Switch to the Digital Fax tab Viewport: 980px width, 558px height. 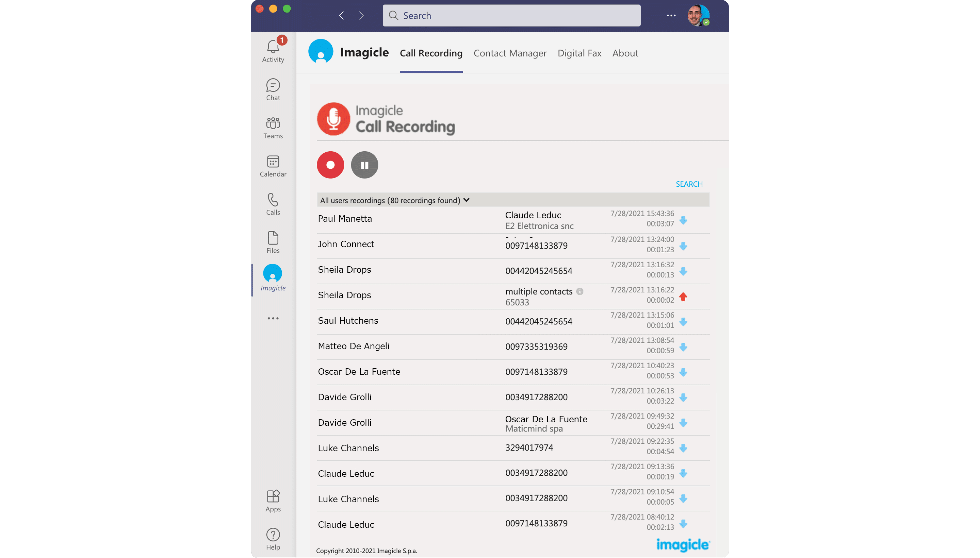tap(579, 53)
